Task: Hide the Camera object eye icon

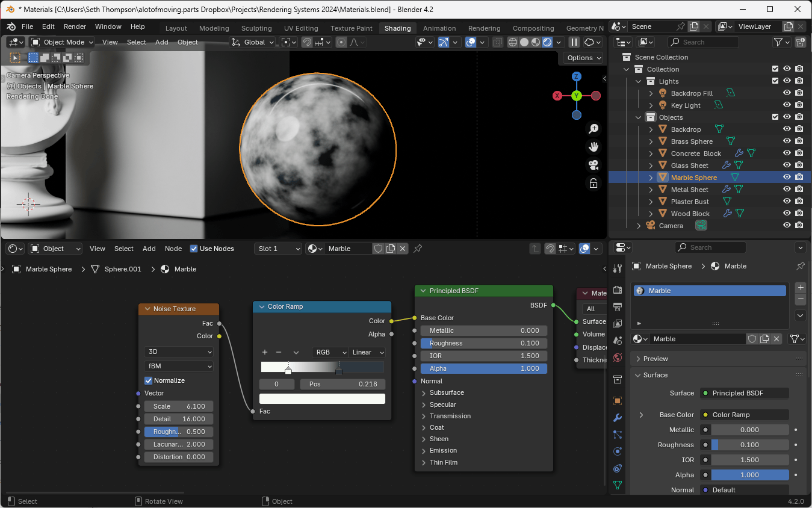Action: [787, 226]
